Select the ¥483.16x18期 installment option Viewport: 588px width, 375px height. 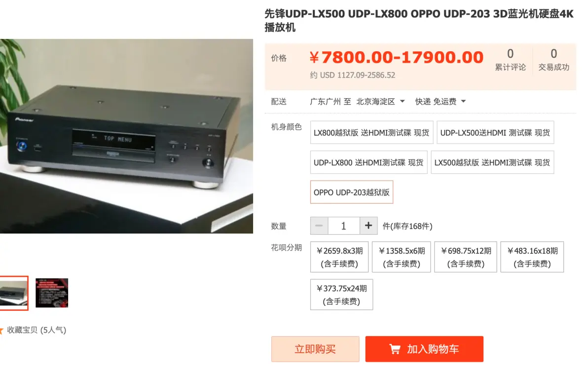pyautogui.click(x=532, y=257)
